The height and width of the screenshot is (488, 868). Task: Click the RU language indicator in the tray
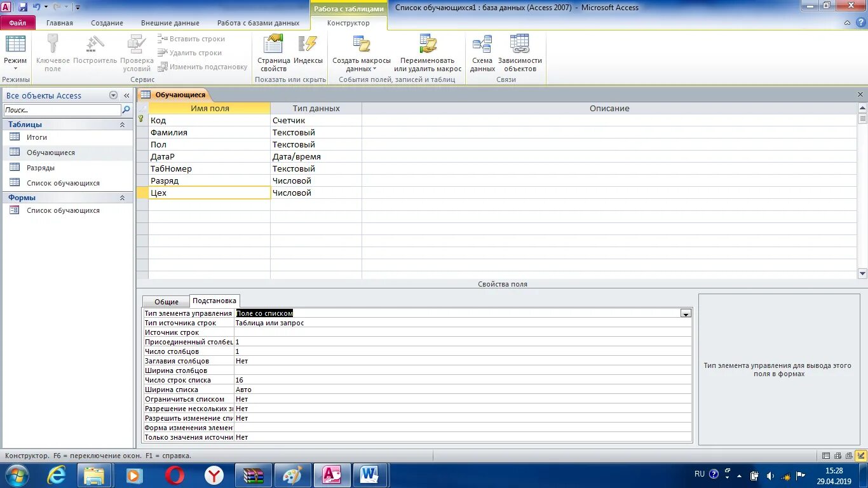click(700, 474)
